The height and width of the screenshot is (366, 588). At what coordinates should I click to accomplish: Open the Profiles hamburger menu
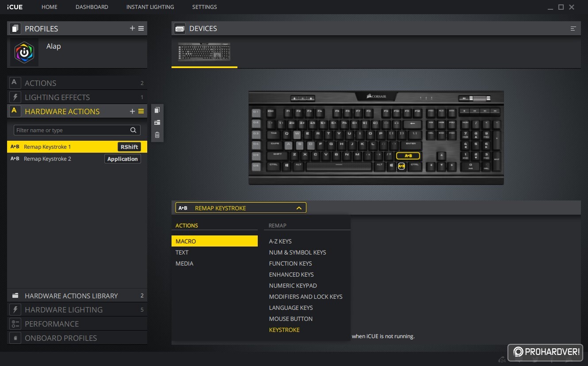coord(141,28)
